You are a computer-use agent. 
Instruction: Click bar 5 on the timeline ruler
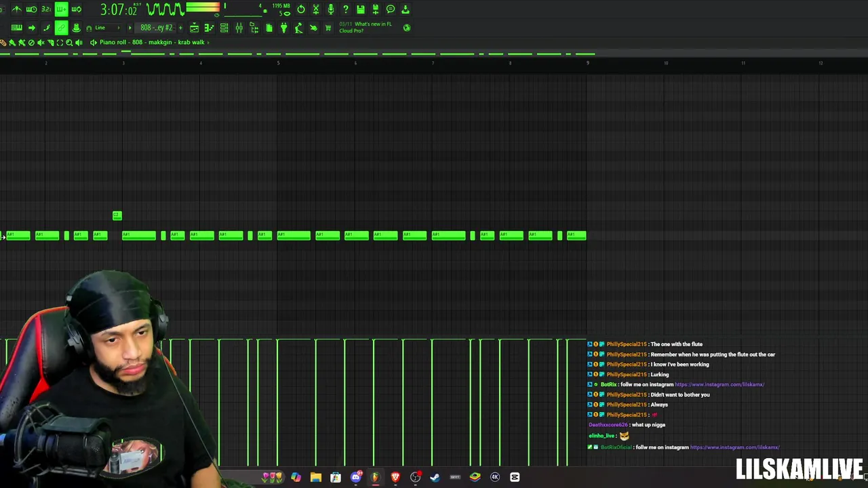click(278, 63)
